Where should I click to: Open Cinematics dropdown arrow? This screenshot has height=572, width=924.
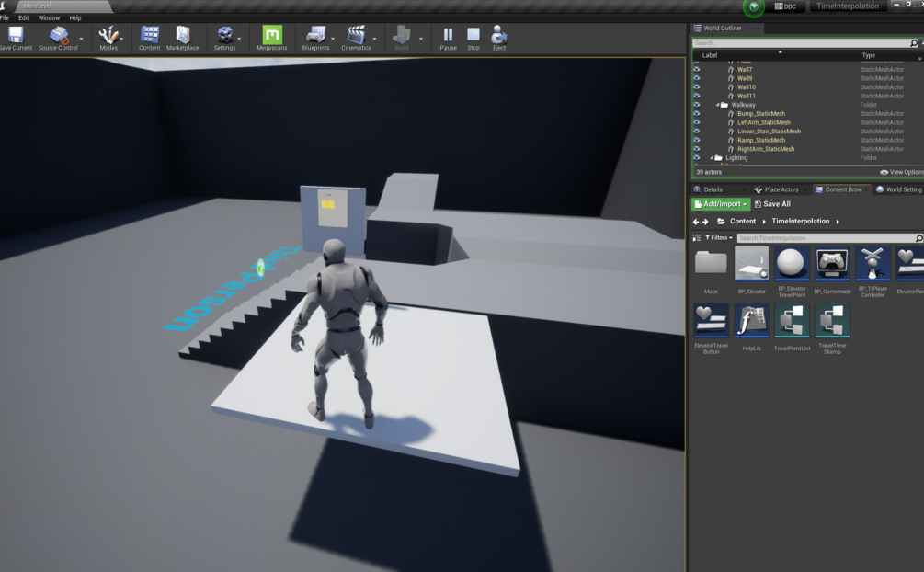374,39
